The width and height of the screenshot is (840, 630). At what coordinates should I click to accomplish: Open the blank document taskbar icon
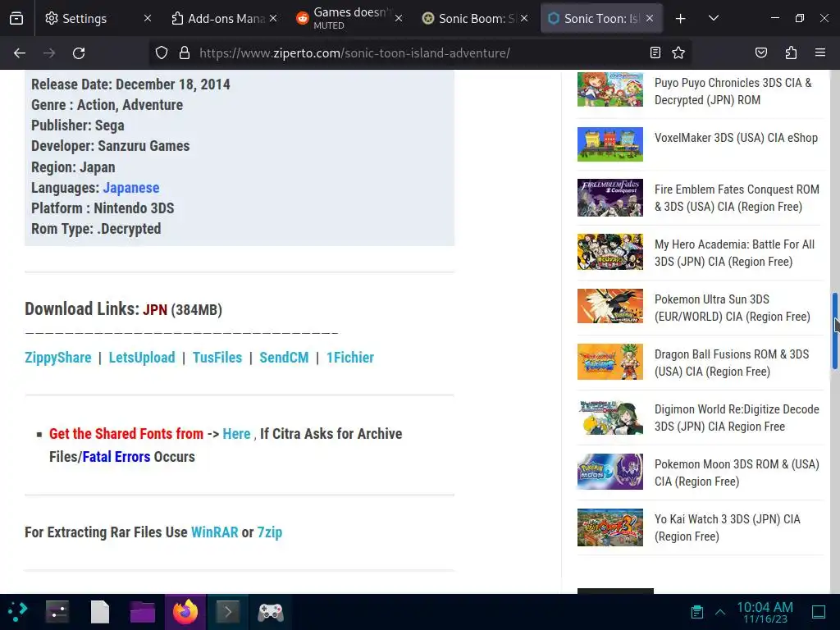click(99, 612)
